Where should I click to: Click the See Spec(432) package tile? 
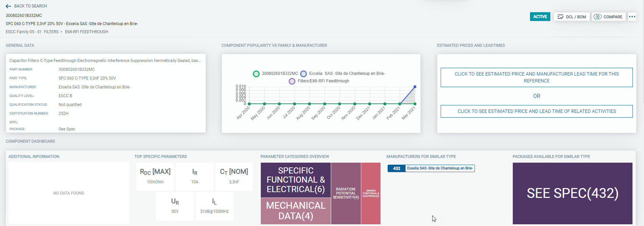pos(572,193)
